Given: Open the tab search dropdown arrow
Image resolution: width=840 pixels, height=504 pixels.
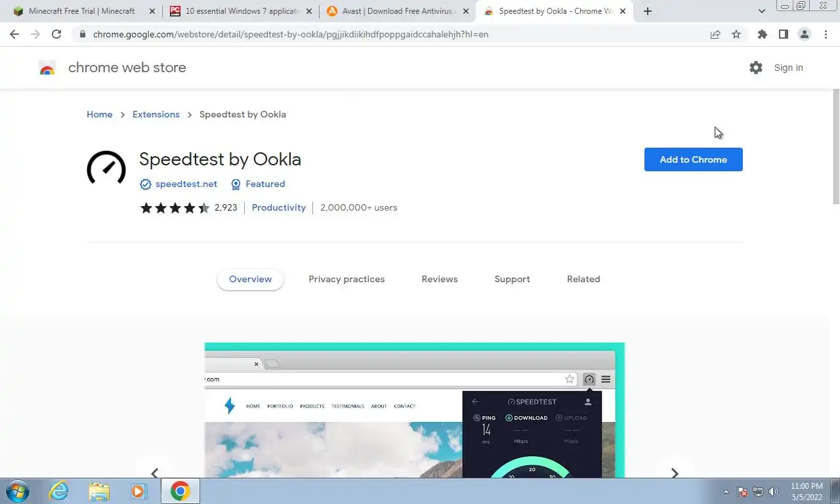Looking at the screenshot, I should [761, 11].
